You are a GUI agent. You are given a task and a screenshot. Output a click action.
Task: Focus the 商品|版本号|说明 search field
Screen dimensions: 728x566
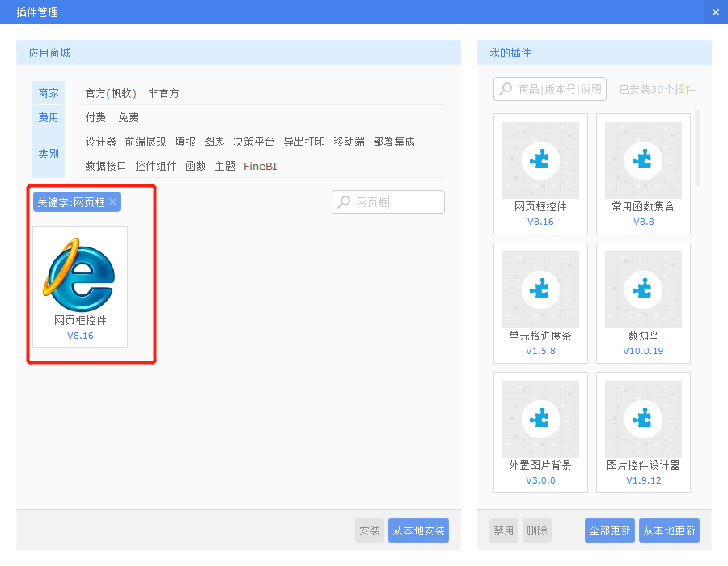pos(550,89)
